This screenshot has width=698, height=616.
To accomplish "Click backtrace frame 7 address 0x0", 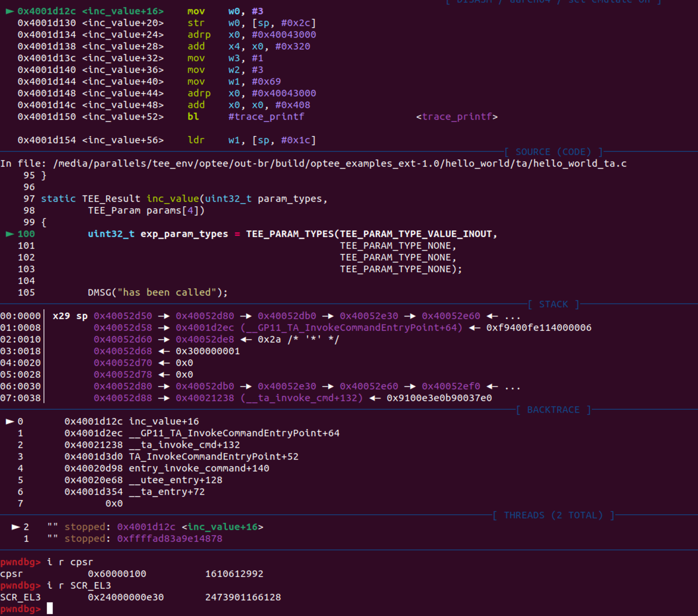I will 114,503.
